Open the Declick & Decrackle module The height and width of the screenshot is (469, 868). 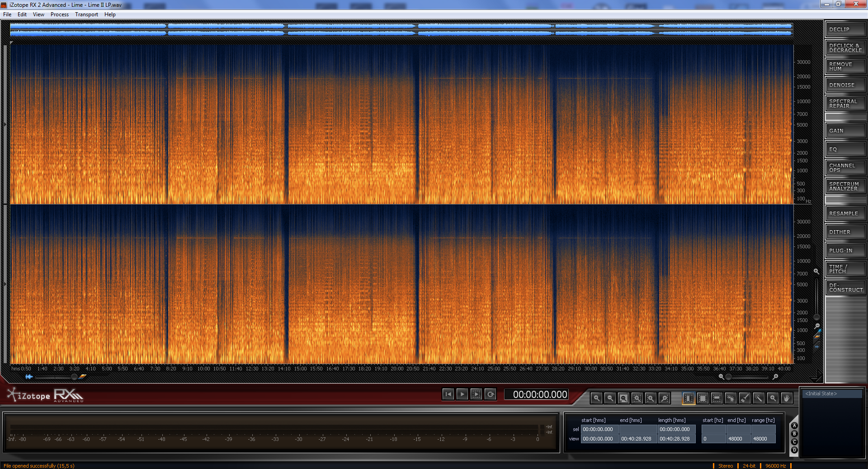pos(845,48)
